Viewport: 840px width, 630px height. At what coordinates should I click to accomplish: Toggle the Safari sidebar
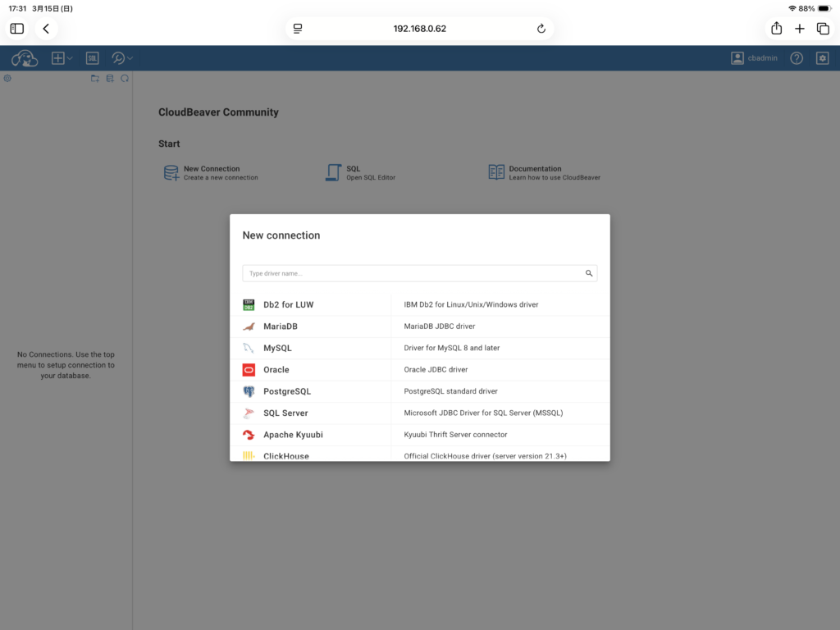click(17, 29)
